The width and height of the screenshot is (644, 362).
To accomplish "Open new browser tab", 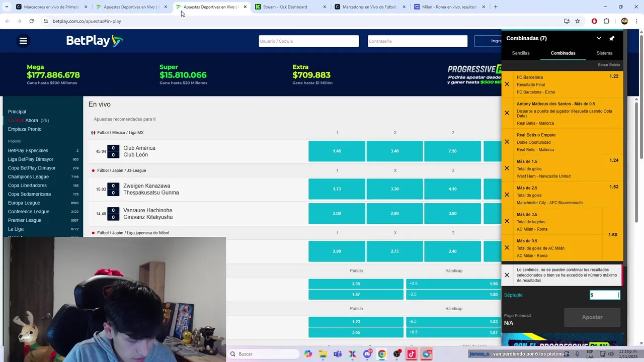I will [496, 7].
